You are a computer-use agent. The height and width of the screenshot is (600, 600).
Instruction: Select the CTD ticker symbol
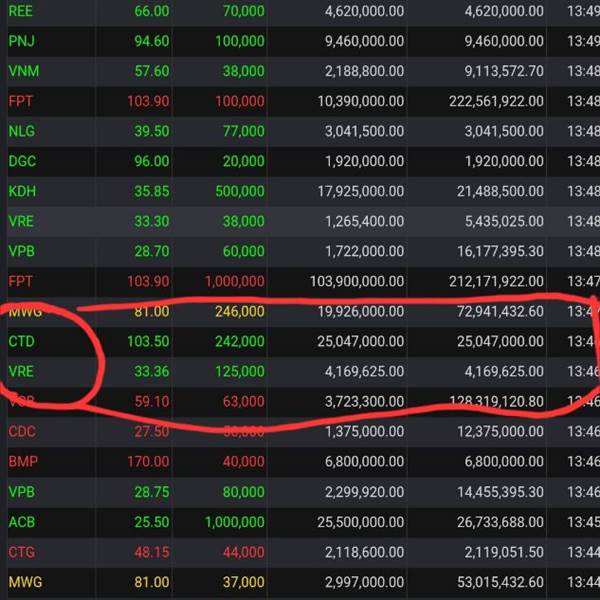point(21,341)
